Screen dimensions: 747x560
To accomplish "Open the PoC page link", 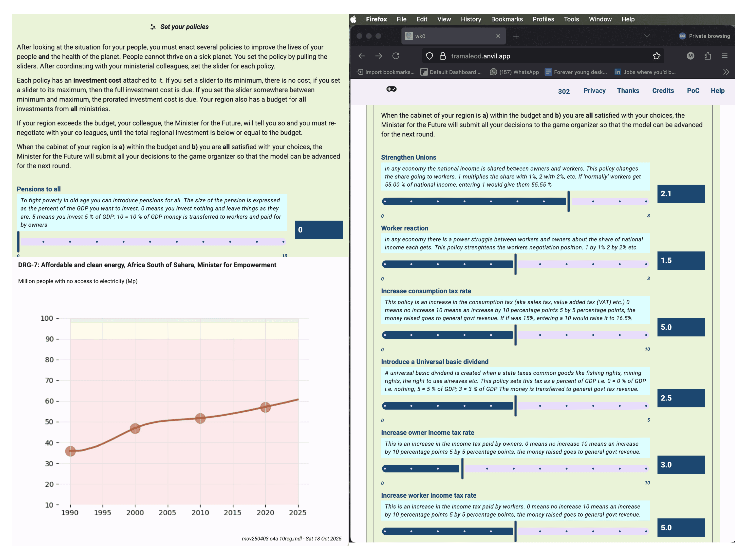I will [693, 90].
